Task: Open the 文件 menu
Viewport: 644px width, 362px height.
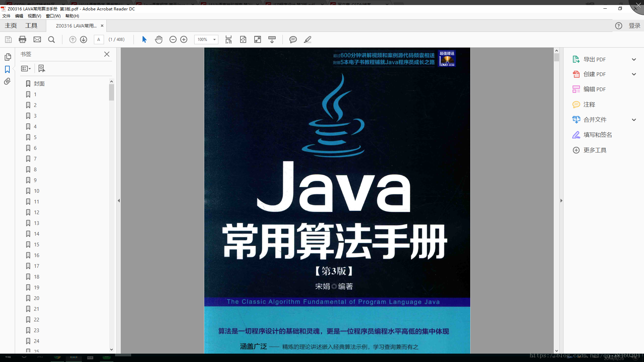Action: click(6, 16)
